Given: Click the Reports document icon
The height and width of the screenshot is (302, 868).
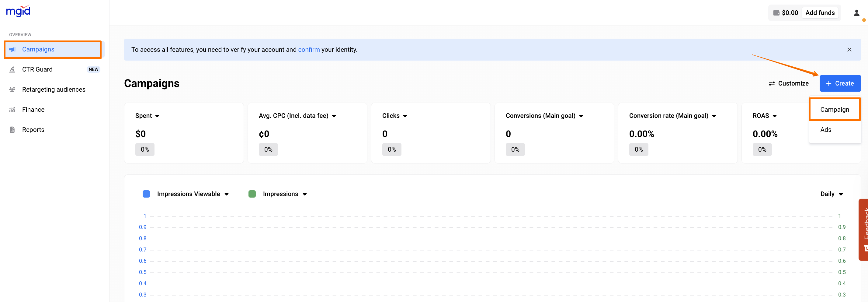Looking at the screenshot, I should (12, 130).
